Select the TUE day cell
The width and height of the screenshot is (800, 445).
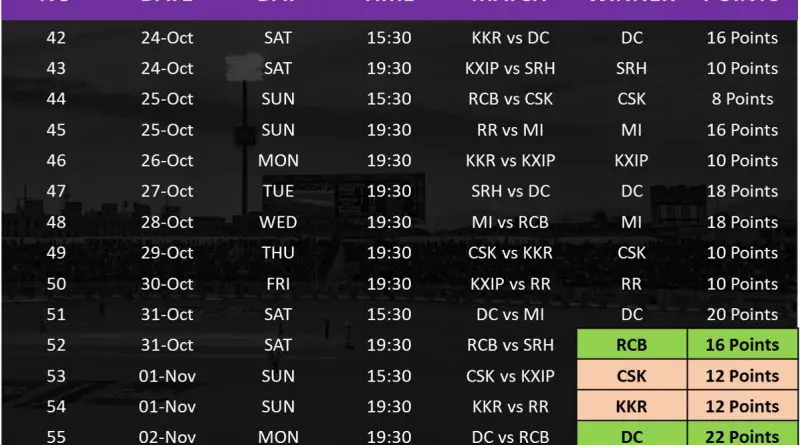[x=279, y=191]
